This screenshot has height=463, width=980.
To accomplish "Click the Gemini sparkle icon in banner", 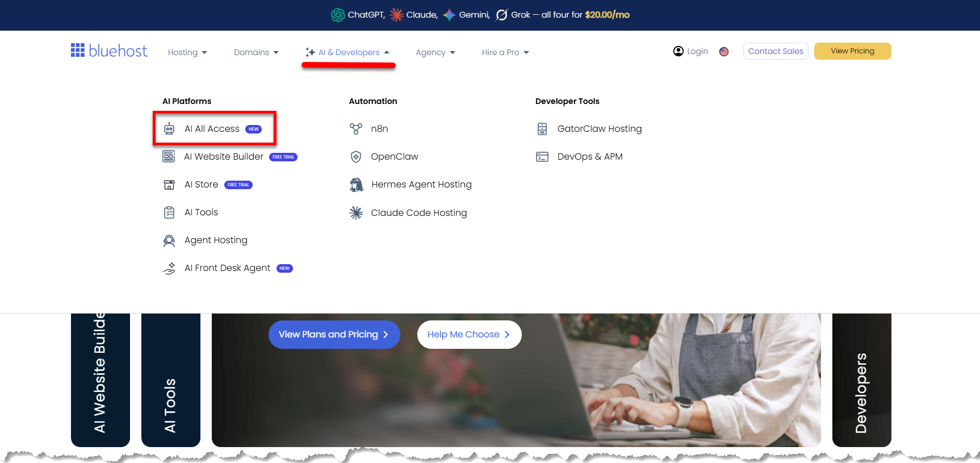I will pos(449,15).
